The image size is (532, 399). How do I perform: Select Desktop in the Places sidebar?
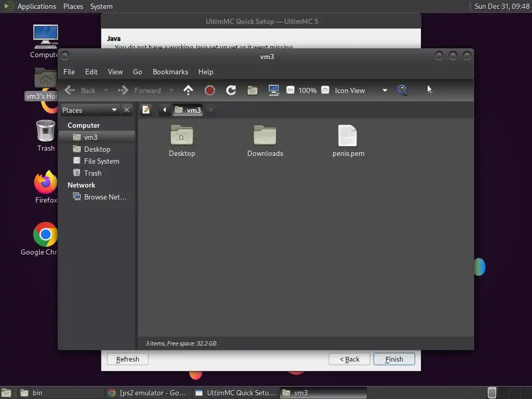pyautogui.click(x=97, y=149)
